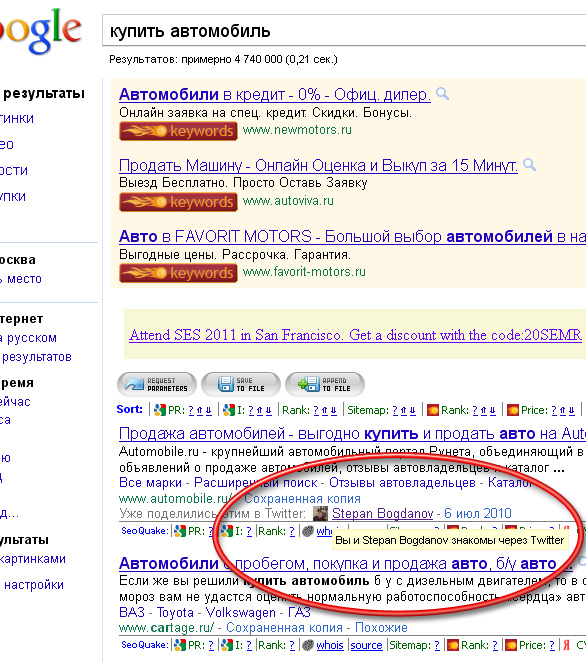Image resolution: width=586 pixels, height=662 pixels.
Task: Click question mark next to Sort Sitemap
Action: 395,410
